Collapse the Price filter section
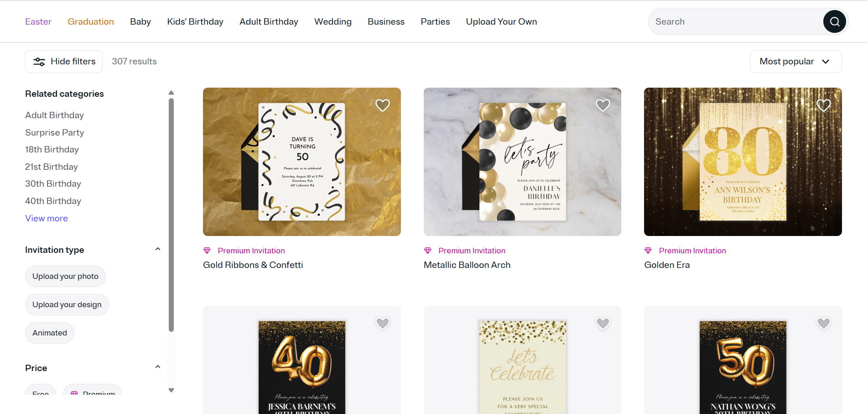Viewport: 868px width, 414px height. click(158, 367)
